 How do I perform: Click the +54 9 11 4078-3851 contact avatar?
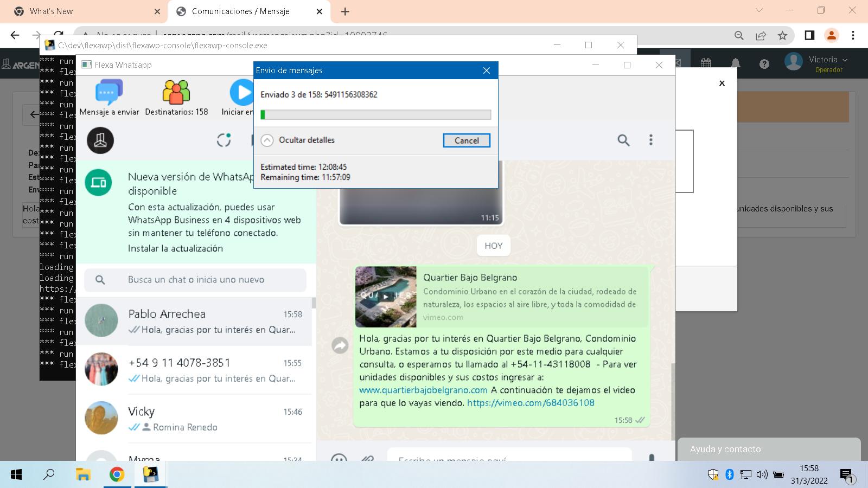101,369
